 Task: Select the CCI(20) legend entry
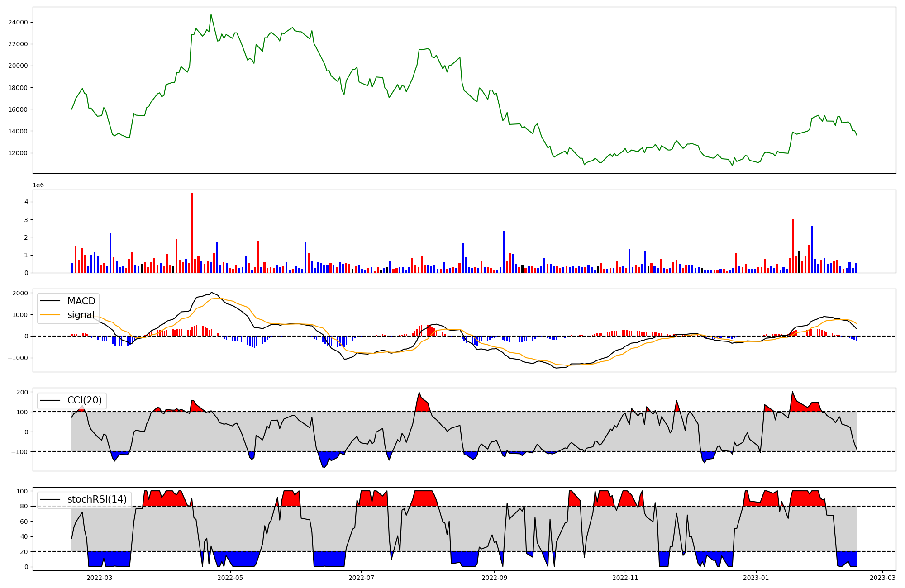(x=84, y=400)
